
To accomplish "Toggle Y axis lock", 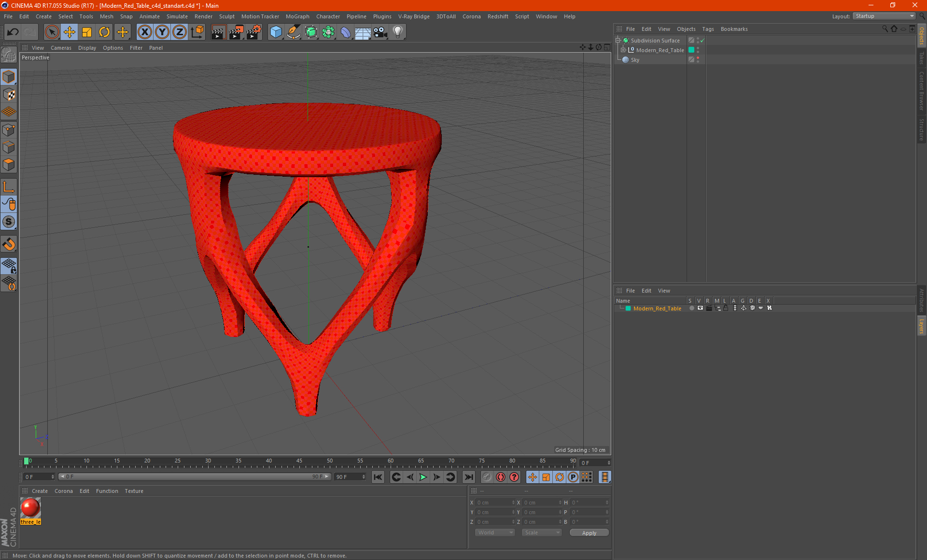I will point(162,32).
